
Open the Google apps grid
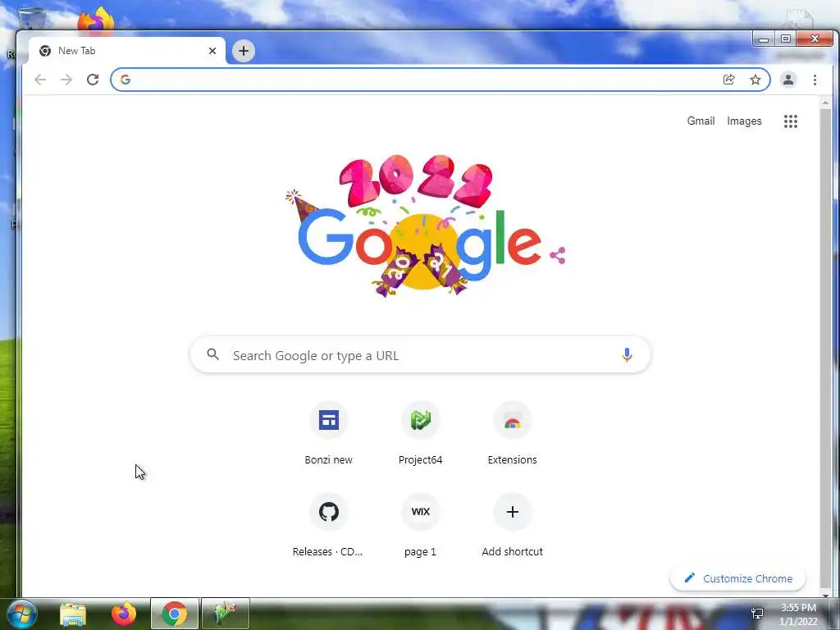click(x=791, y=121)
